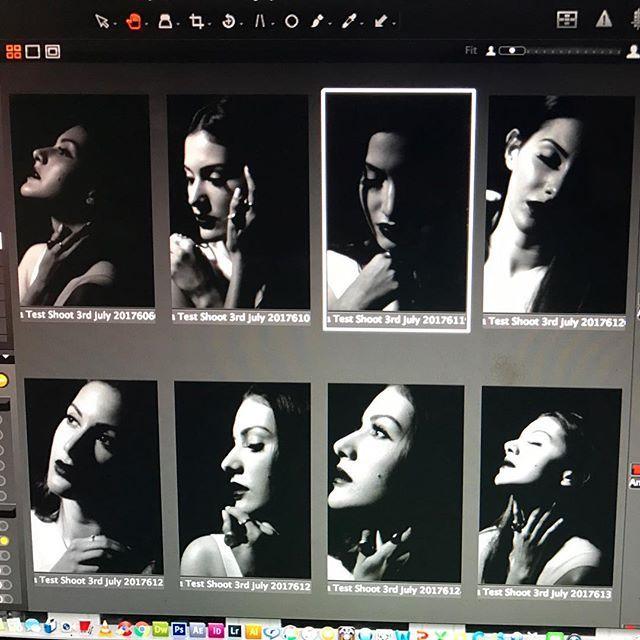Open Photoshop from the dock
The height and width of the screenshot is (640, 640).
[x=179, y=630]
